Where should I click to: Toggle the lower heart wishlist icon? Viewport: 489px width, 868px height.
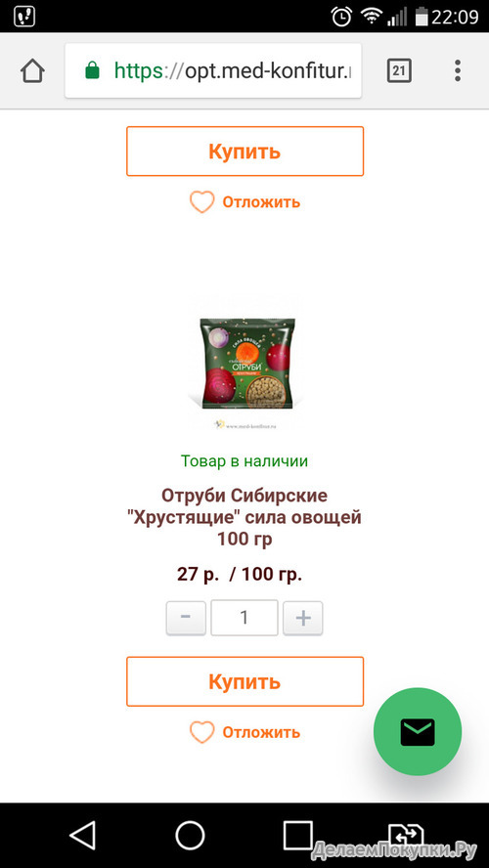[201, 732]
